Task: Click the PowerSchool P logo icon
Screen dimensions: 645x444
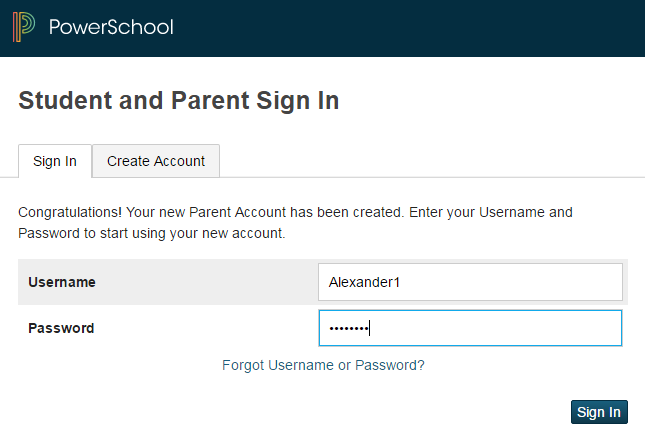Action: coord(23,27)
